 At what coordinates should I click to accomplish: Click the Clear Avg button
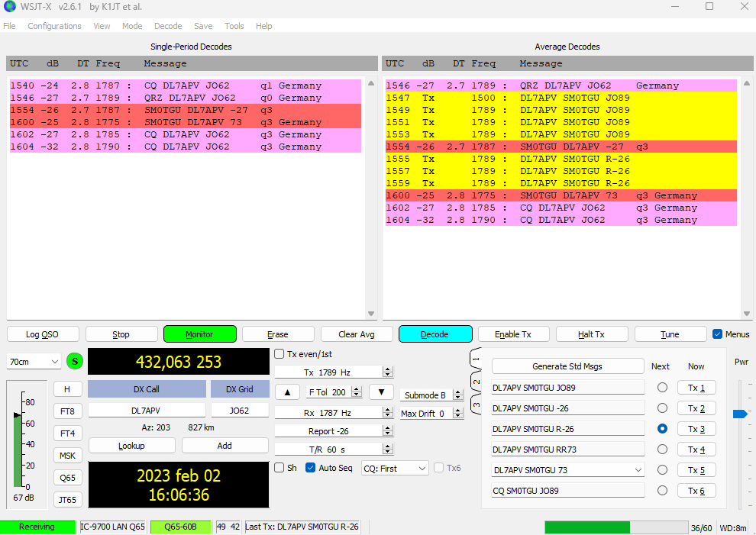[357, 334]
